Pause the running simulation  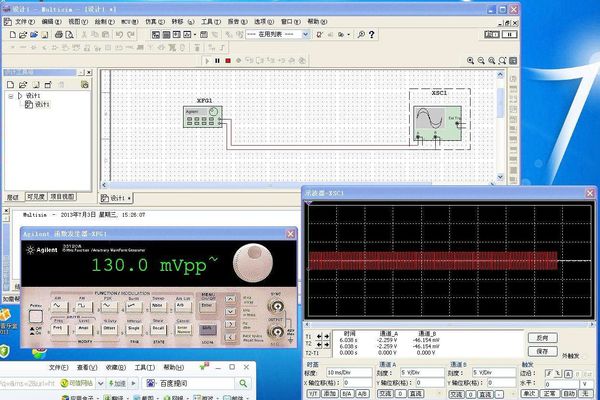[217, 61]
